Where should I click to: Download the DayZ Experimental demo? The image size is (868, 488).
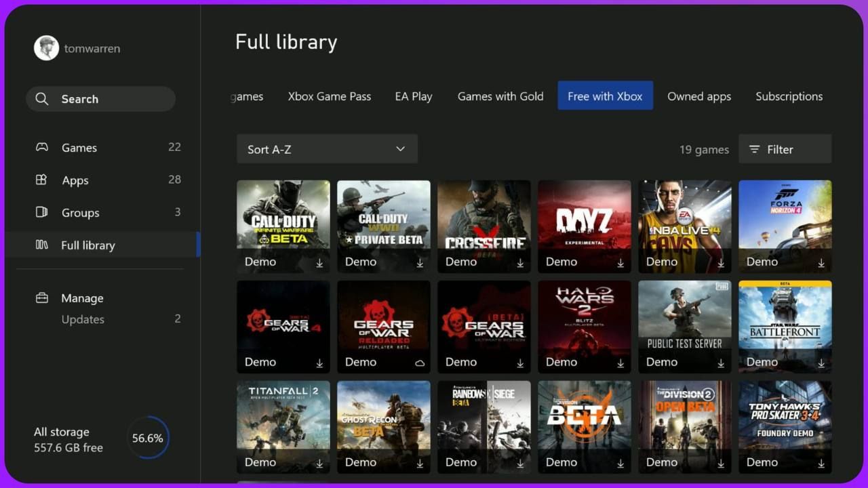pyautogui.click(x=619, y=264)
